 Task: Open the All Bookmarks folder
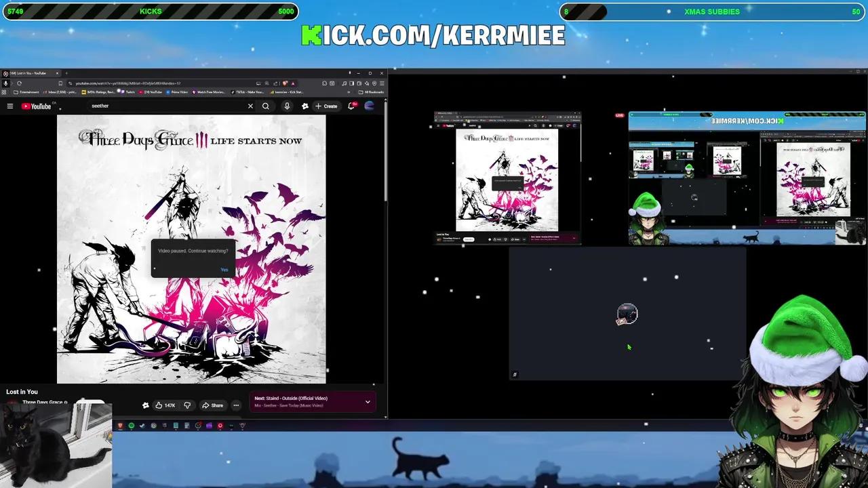point(372,92)
